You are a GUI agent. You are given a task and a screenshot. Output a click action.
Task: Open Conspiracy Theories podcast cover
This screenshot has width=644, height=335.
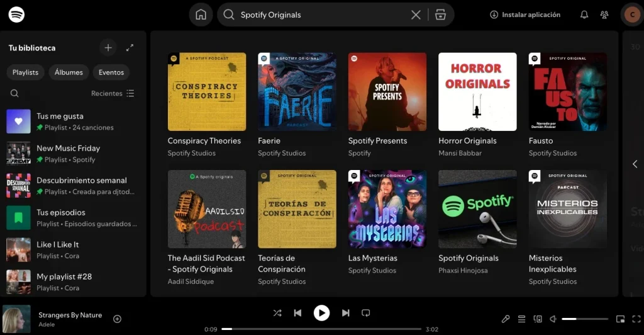(207, 92)
